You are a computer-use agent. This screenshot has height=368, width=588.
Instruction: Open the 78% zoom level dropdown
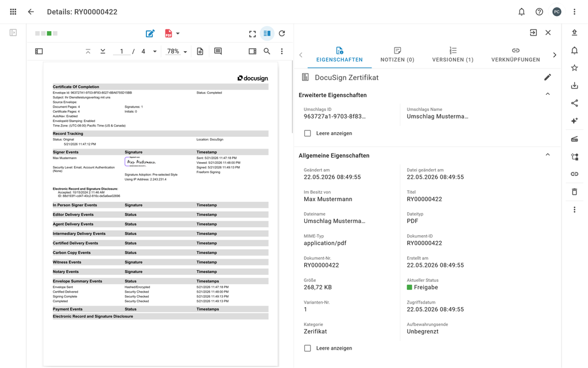click(x=176, y=51)
